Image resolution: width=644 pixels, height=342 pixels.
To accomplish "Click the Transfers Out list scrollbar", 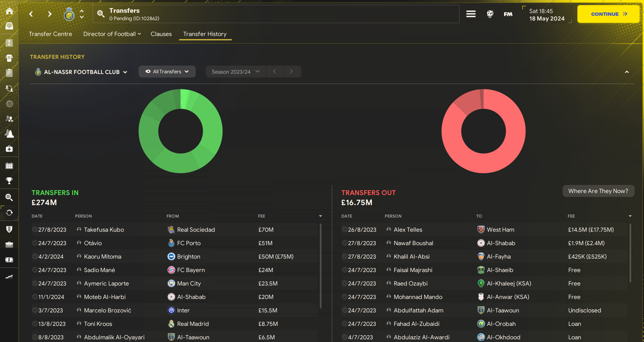I will pos(630,253).
